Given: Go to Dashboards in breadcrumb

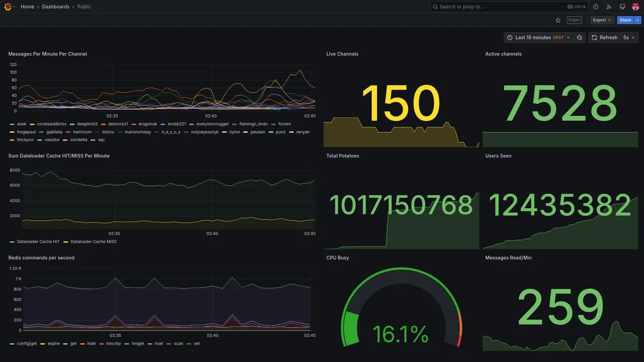Looking at the screenshot, I should pyautogui.click(x=56, y=7).
